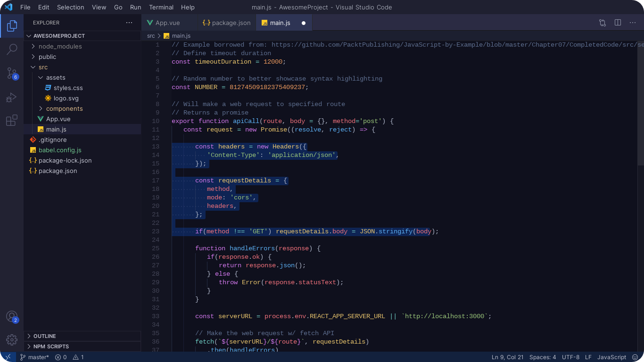644x362 pixels.
Task: Click the main.js breadcrumb segment
Action: [x=177, y=36]
